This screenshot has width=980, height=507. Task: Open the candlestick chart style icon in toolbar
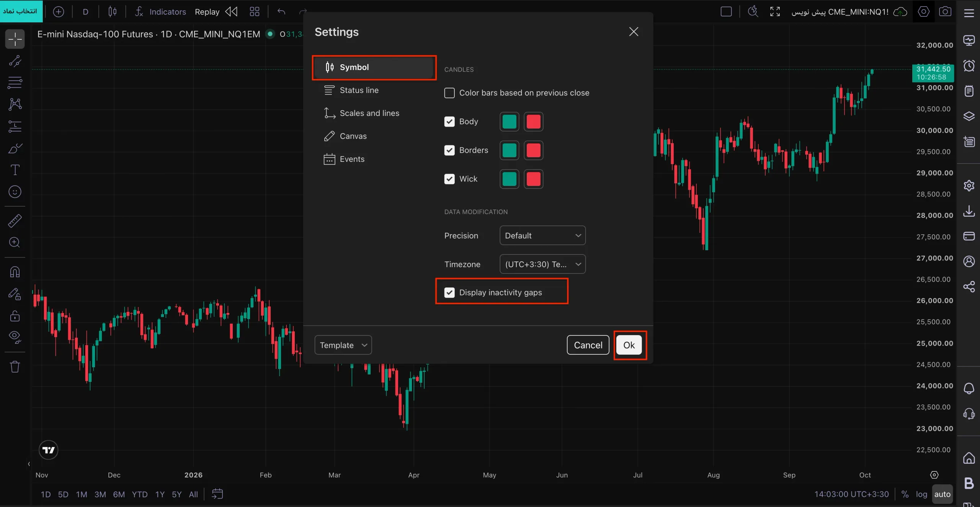click(112, 12)
